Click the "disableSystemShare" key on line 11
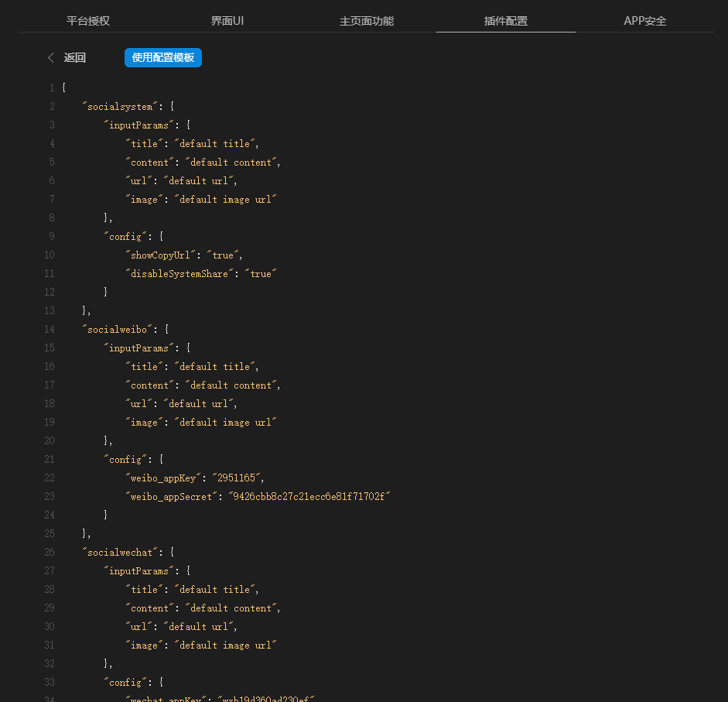 179,274
